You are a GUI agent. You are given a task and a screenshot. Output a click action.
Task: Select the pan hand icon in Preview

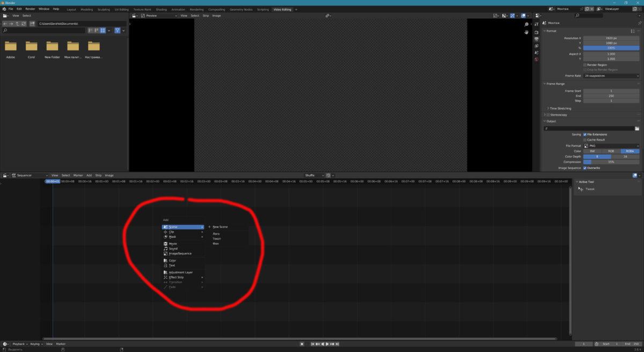click(x=527, y=32)
